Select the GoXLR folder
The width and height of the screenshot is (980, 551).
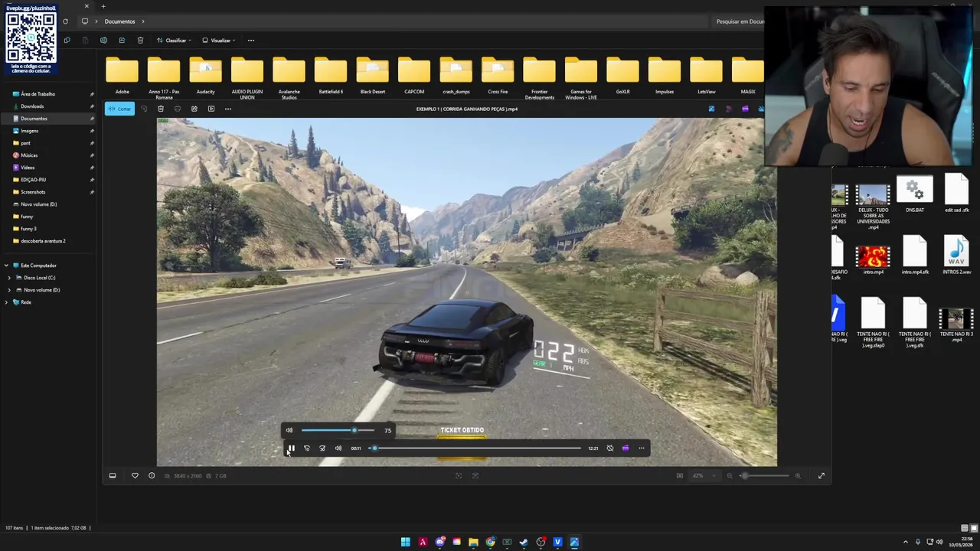coord(622,76)
